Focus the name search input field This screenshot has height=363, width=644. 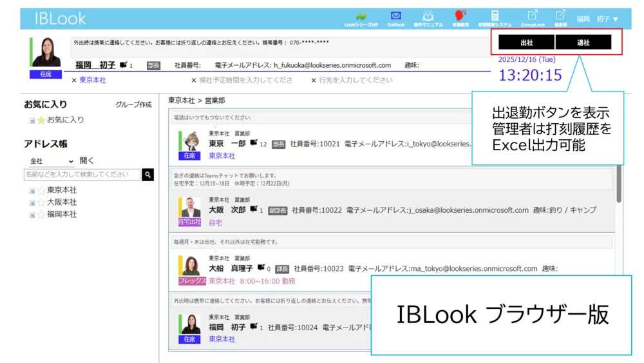point(82,175)
